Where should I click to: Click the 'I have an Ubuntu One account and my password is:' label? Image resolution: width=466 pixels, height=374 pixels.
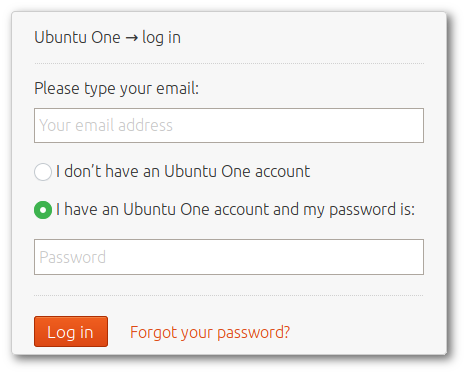[x=235, y=210]
